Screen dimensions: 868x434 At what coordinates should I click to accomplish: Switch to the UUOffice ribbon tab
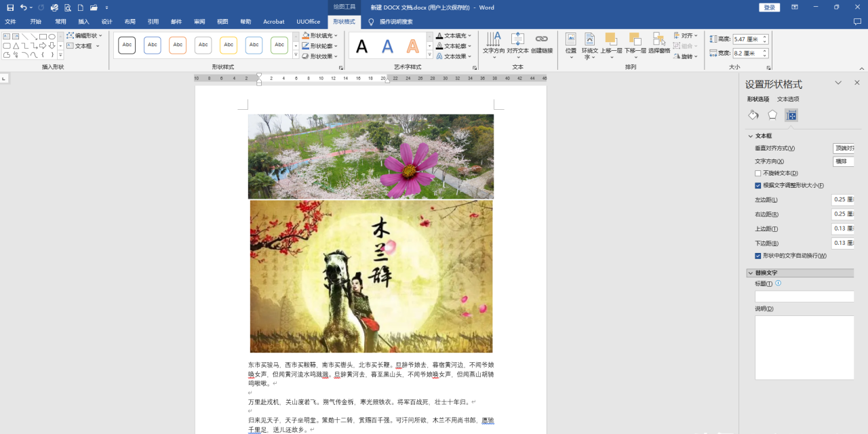click(x=308, y=22)
